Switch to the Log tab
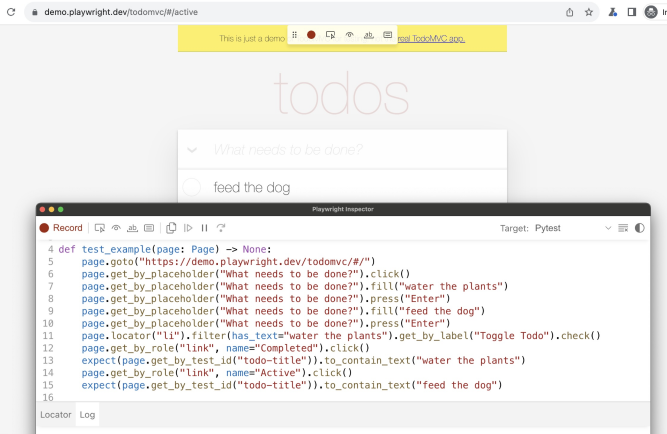The width and height of the screenshot is (667, 434). tap(88, 413)
